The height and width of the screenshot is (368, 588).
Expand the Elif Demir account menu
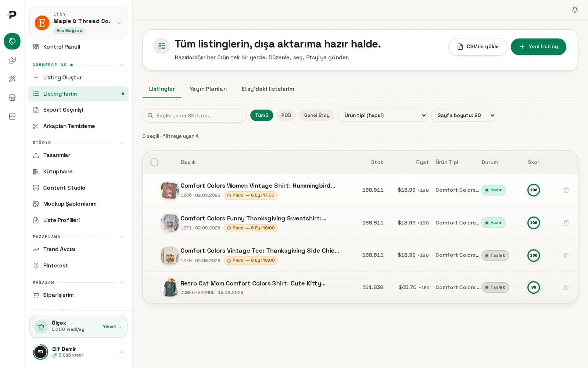[78, 352]
